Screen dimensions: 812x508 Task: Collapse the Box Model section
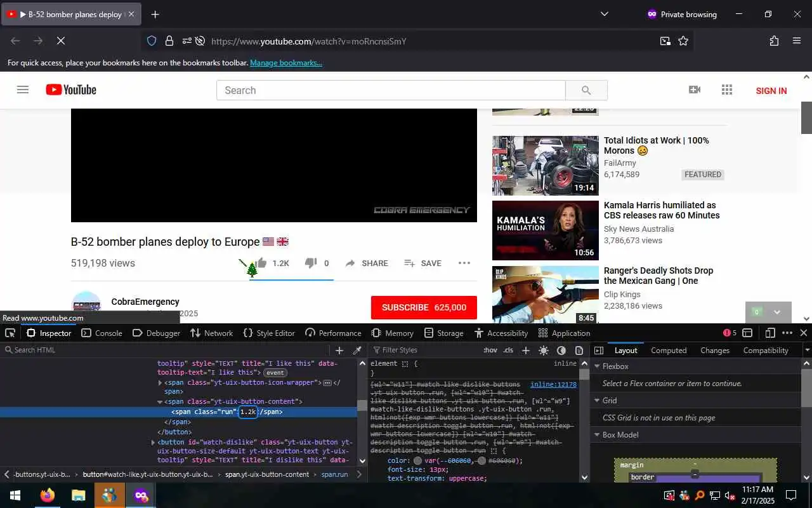coord(596,435)
